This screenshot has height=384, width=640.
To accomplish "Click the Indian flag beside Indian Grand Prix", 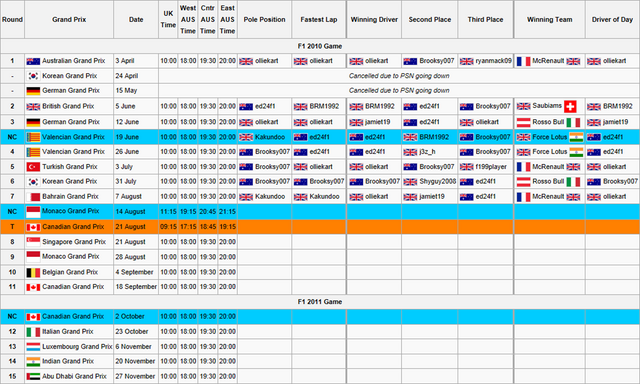I will point(33,362).
